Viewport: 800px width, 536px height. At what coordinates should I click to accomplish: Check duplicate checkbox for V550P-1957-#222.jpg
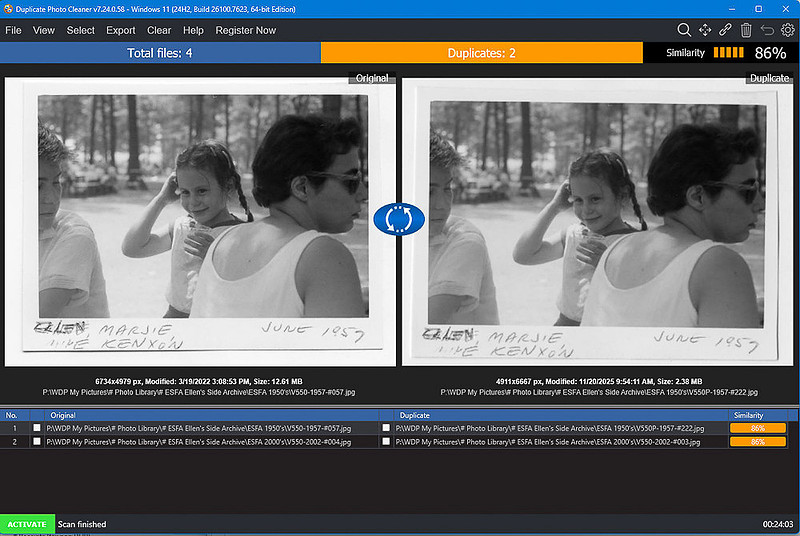[x=386, y=428]
